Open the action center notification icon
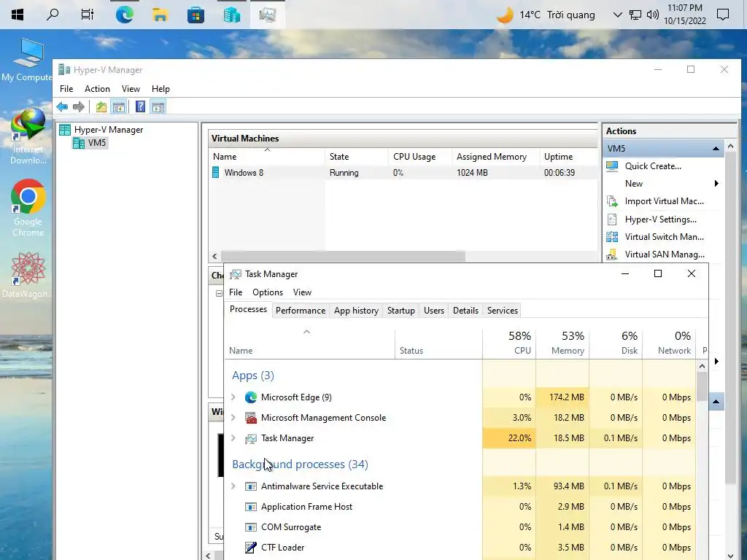This screenshot has height=560, width=747. pyautogui.click(x=723, y=15)
